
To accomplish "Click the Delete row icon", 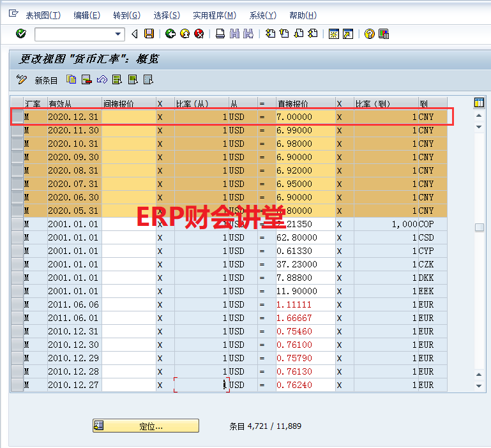I will [86, 80].
